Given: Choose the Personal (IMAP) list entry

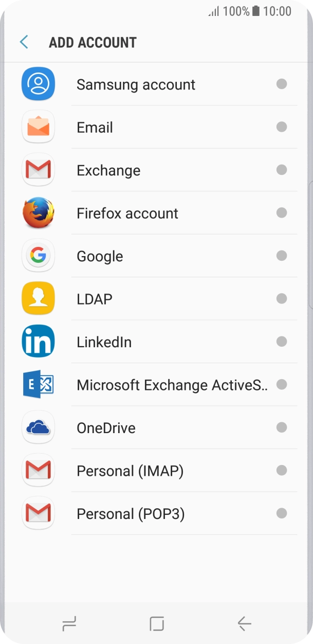Looking at the screenshot, I should 130,471.
